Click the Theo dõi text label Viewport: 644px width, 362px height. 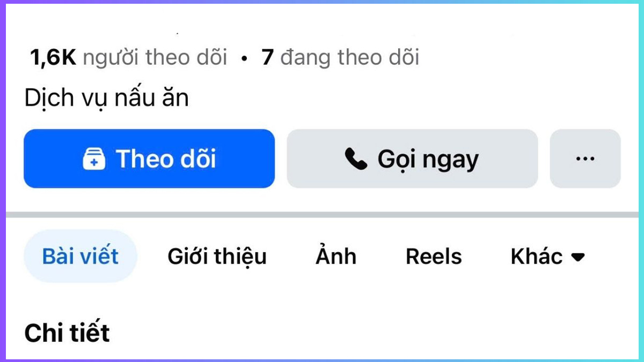[x=166, y=159]
